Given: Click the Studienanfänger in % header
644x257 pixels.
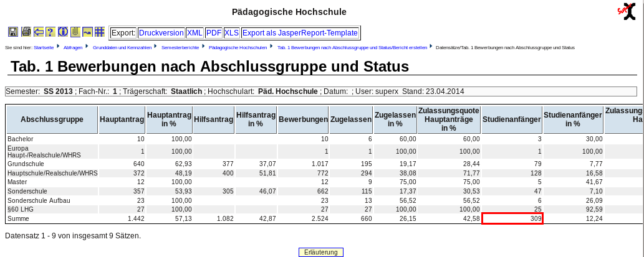Looking at the screenshot, I should (x=573, y=119).
